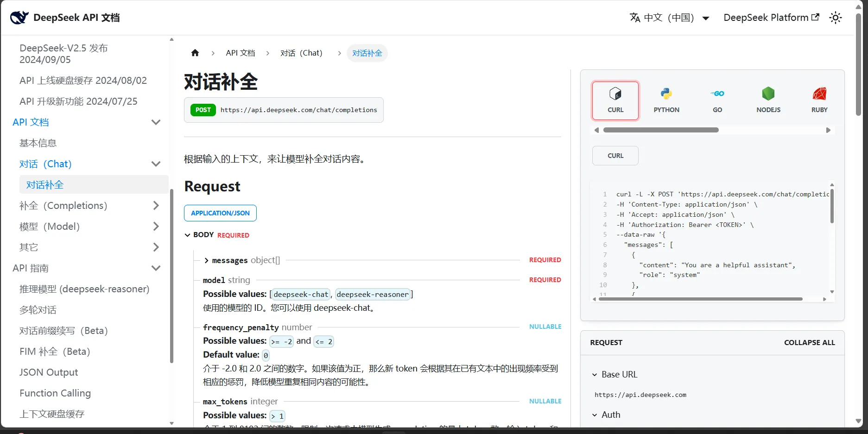Screen dimensions: 868x434
Task: Expand the 补全（Completions）sidebar group
Action: [x=156, y=206]
